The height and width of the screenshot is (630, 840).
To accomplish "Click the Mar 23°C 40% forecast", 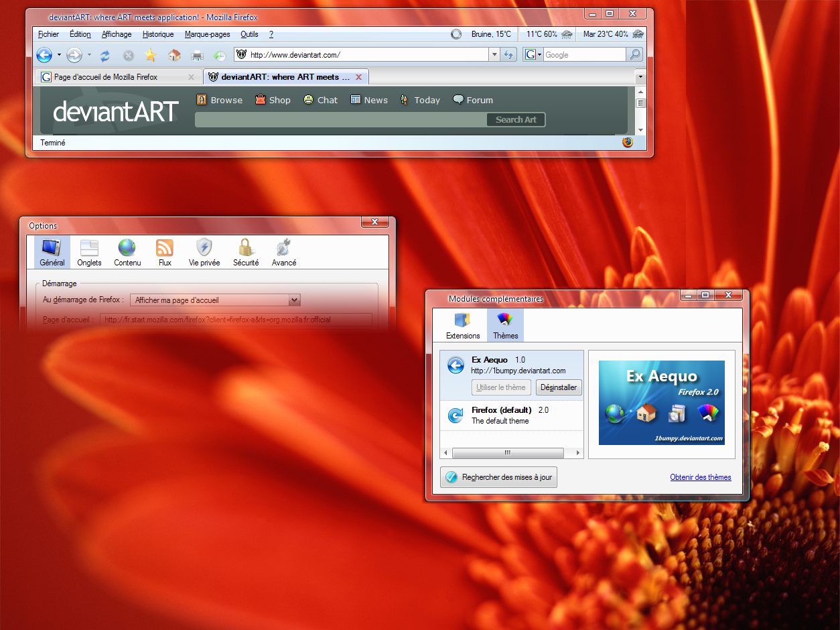I will pos(613,34).
